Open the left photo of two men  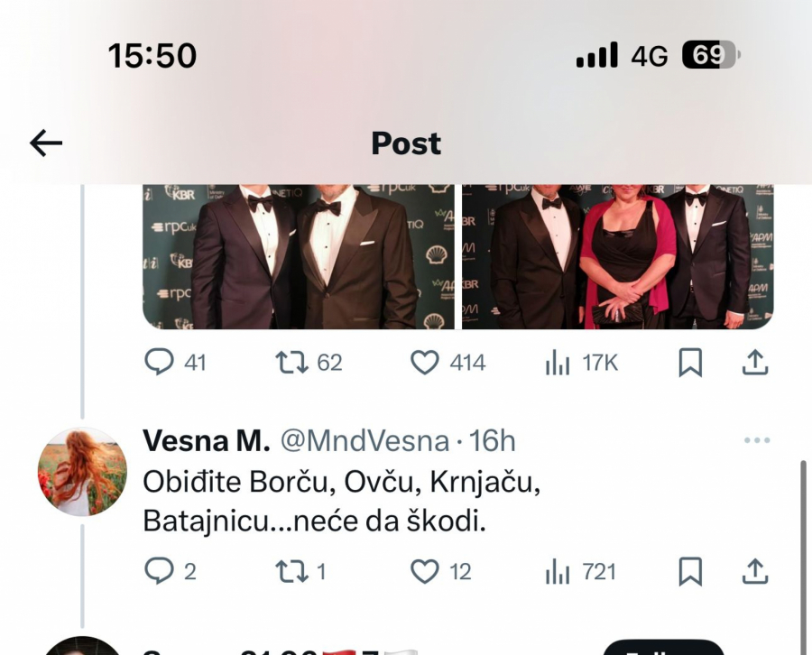[x=299, y=257]
